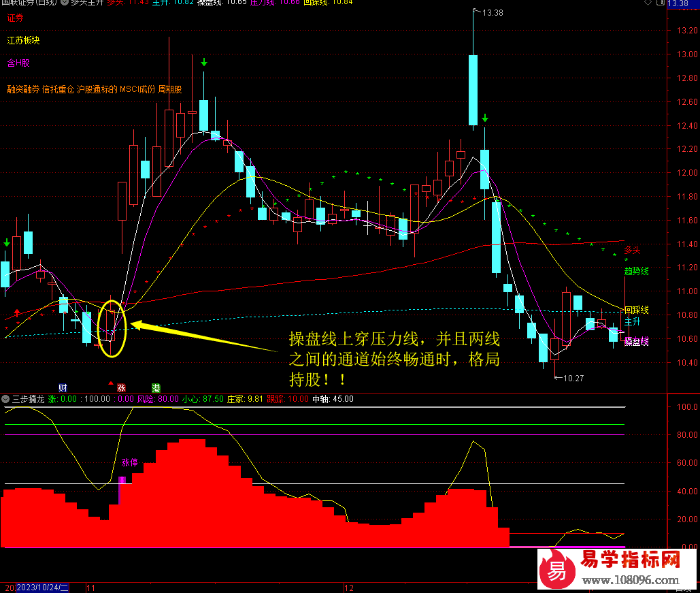
Task: Click the 回踩线: 10.84 value readout
Action: tap(328, 2)
